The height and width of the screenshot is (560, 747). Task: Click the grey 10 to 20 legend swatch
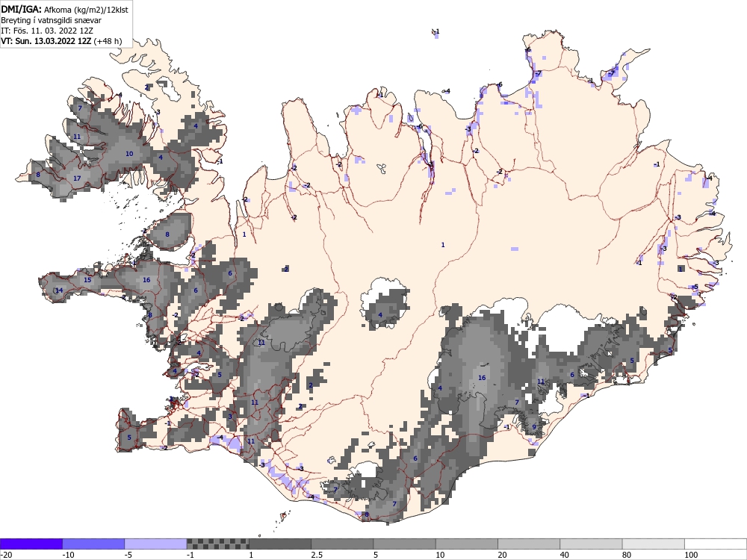point(467,544)
